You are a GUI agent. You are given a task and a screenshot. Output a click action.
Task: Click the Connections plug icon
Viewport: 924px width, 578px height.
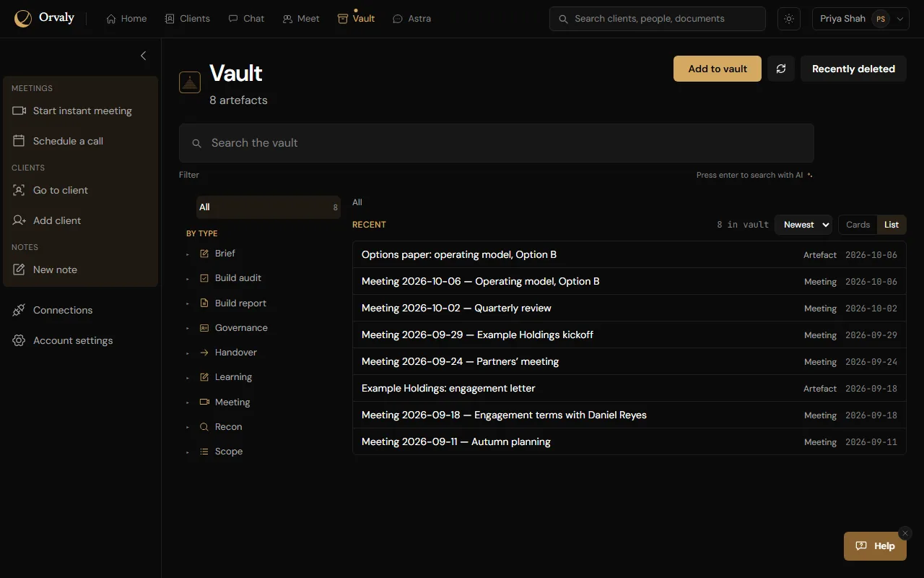tap(19, 310)
